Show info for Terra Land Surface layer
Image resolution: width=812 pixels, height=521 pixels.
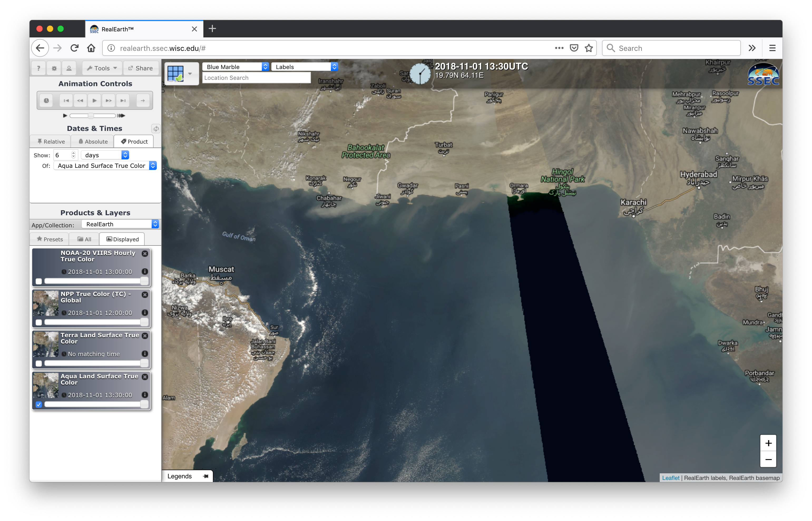pos(145,353)
